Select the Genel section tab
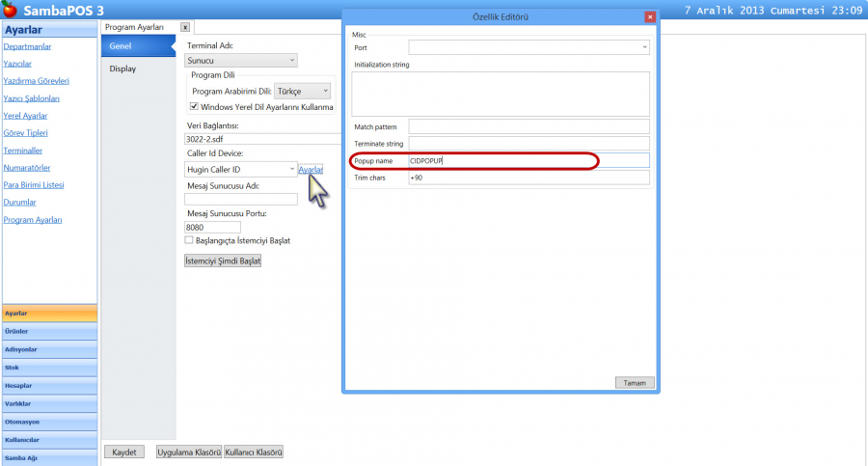This screenshot has height=466, width=868. tap(121, 46)
